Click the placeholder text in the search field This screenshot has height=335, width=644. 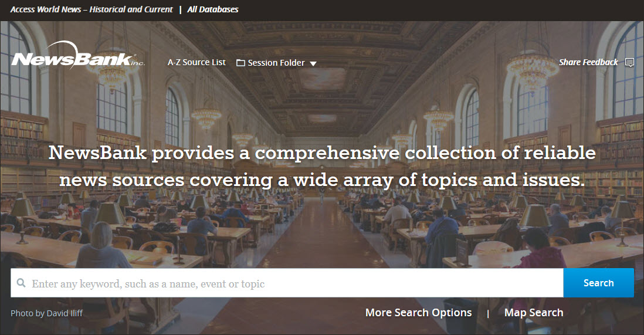(148, 283)
